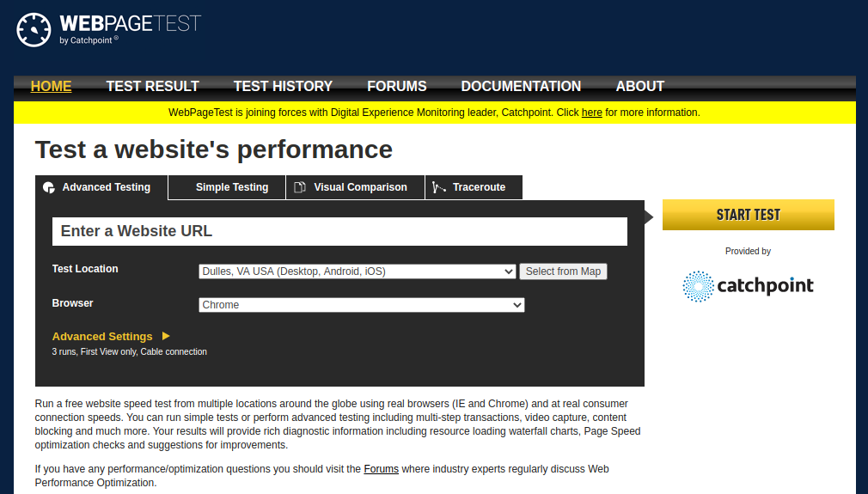
Task: Click the WebPageTest stopwatch logo icon
Action: coord(34,30)
